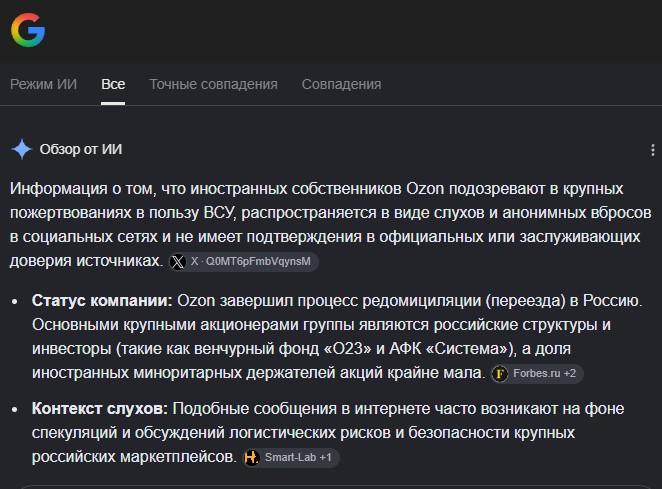Click the text «доверия источниках.»
Viewport: 662px width, 489px height.
tap(86, 261)
